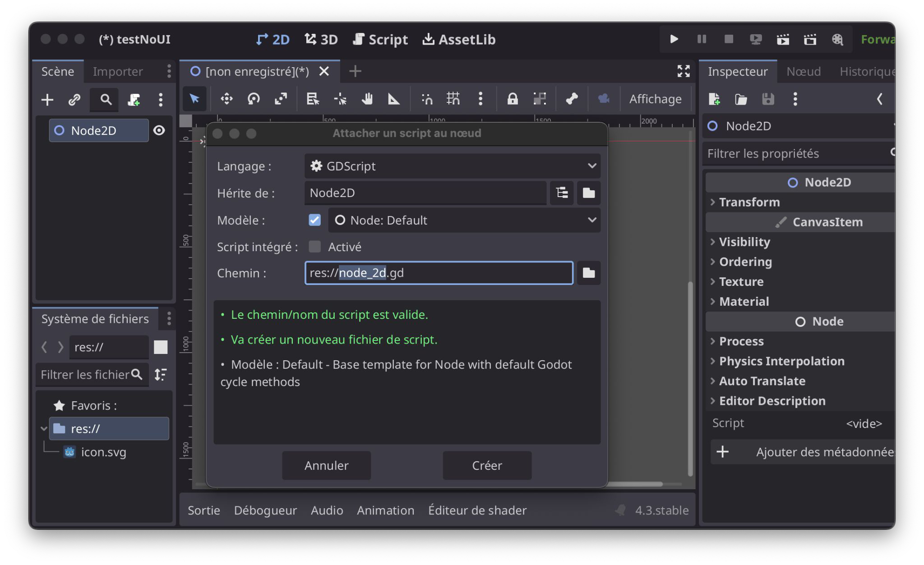Enable the Script intégré Activé checkbox

(314, 247)
